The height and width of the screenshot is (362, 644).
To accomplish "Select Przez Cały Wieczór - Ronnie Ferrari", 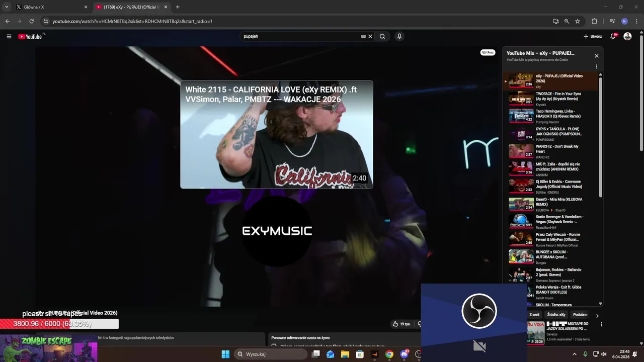I will point(551,239).
